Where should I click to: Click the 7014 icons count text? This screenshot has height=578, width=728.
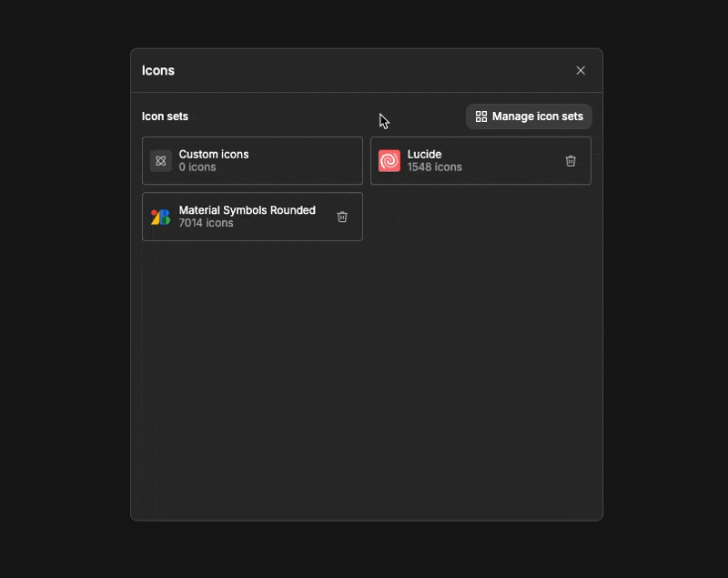click(x=206, y=223)
